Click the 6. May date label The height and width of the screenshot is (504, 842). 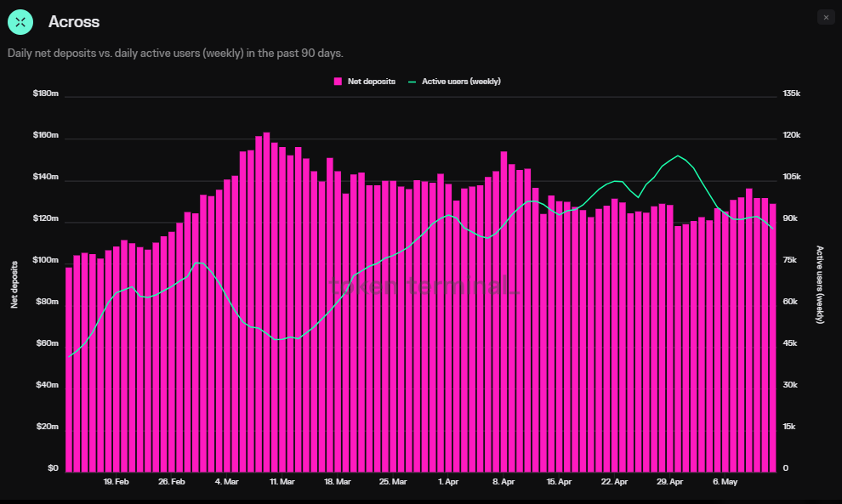725,482
